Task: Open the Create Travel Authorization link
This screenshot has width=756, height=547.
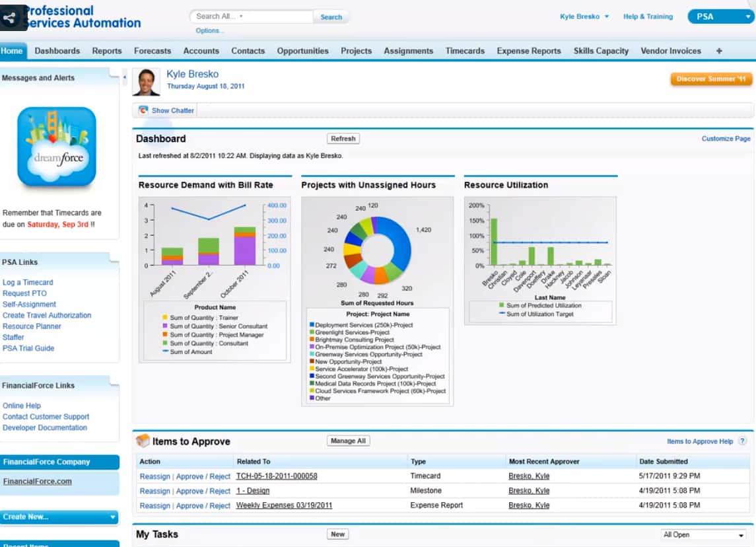Action: coord(47,316)
